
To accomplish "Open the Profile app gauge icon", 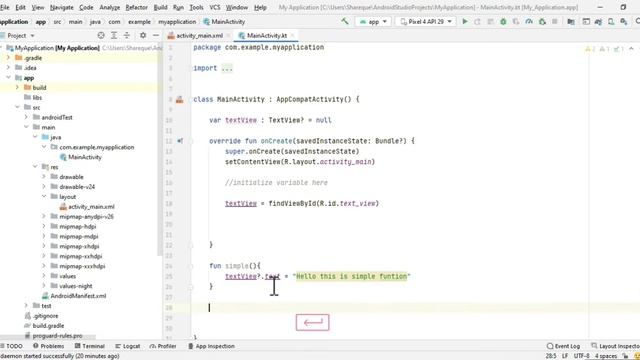I will pos(529,22).
